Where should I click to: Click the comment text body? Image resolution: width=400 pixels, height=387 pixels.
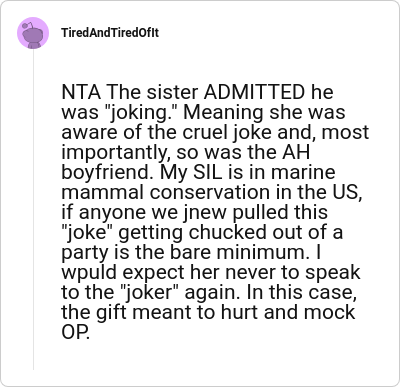pos(215,212)
